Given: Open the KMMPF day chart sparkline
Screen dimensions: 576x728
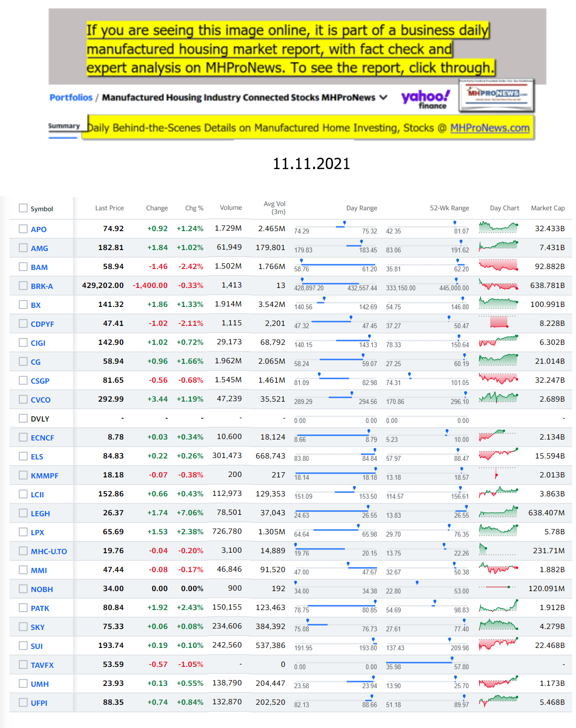Looking at the screenshot, I should [498, 474].
